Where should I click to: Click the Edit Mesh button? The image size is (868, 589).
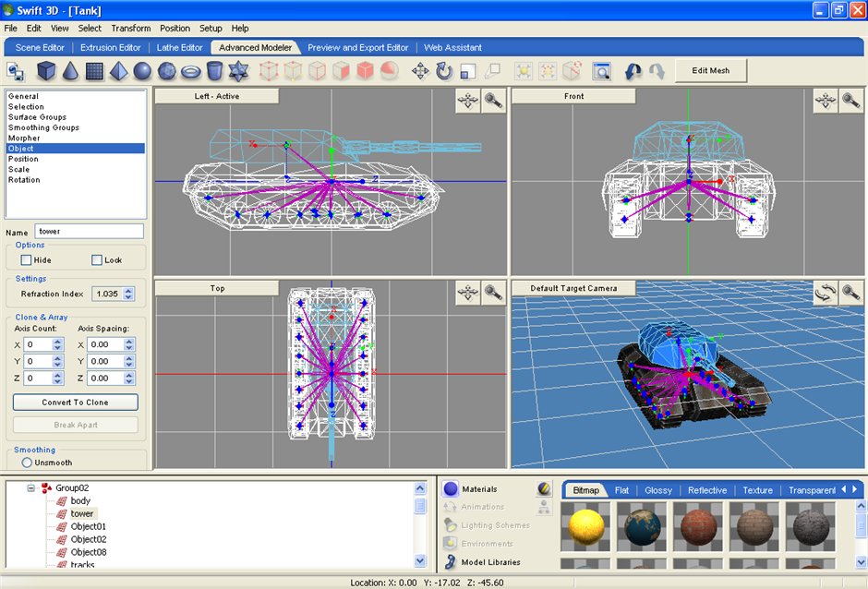tap(711, 71)
